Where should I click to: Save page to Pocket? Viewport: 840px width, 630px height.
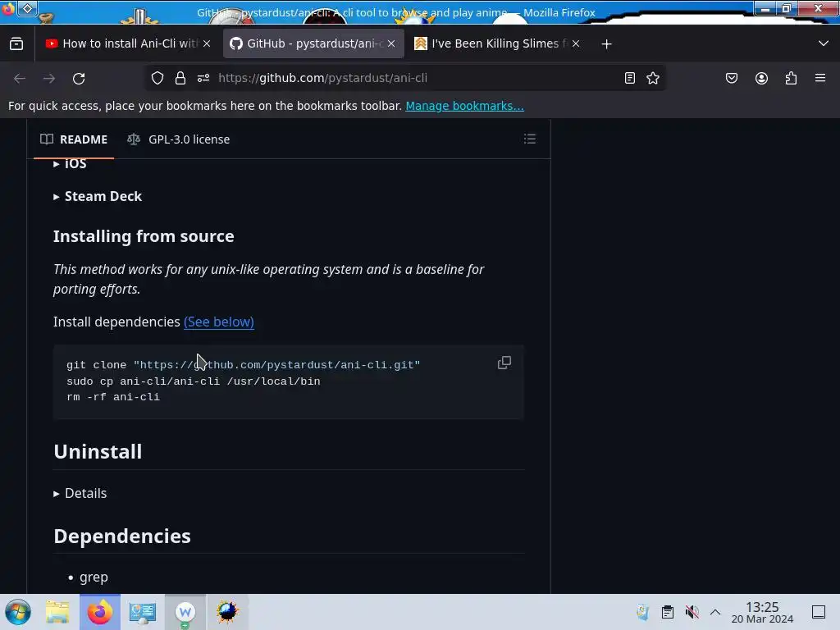[732, 78]
